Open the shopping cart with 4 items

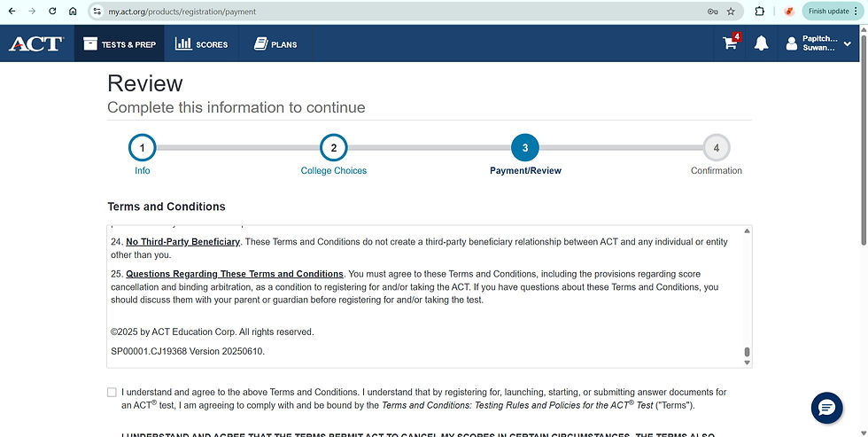point(731,43)
